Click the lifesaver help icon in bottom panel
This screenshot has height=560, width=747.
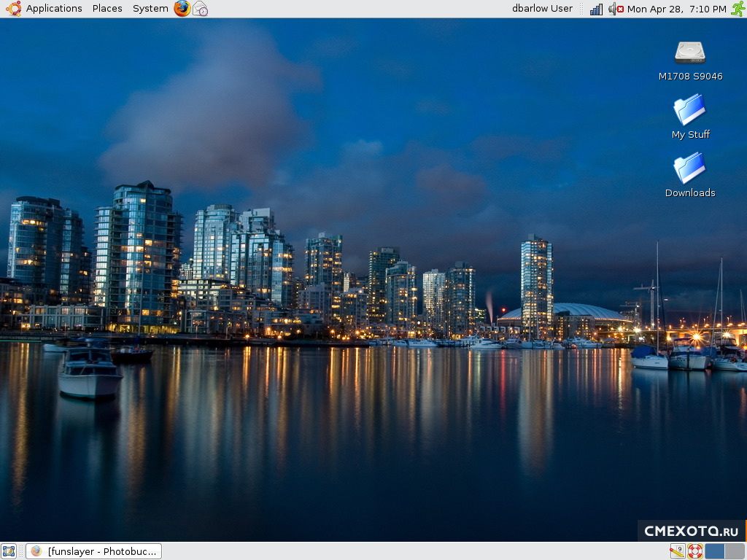[695, 551]
